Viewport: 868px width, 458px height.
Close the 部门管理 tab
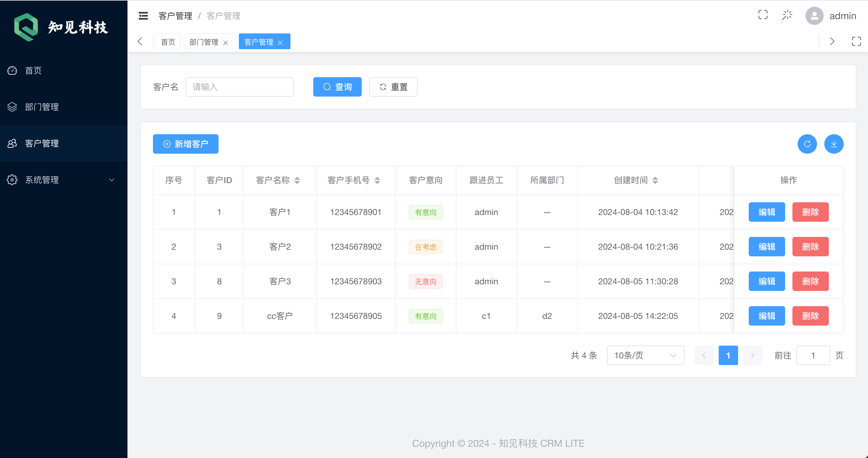pyautogui.click(x=225, y=43)
